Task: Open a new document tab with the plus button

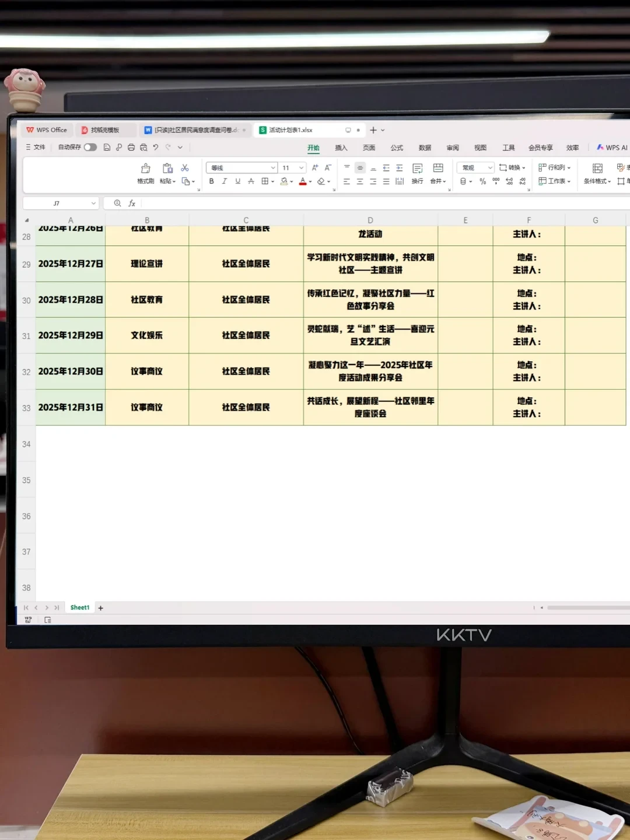Action: (373, 130)
